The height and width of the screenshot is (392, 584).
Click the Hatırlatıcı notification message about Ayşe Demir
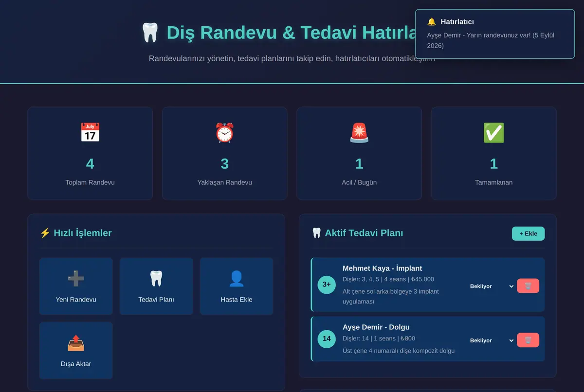tap(491, 40)
